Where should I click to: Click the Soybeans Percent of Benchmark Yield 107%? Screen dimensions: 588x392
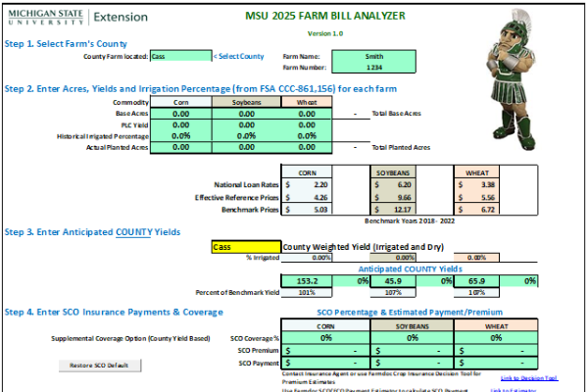(x=393, y=292)
